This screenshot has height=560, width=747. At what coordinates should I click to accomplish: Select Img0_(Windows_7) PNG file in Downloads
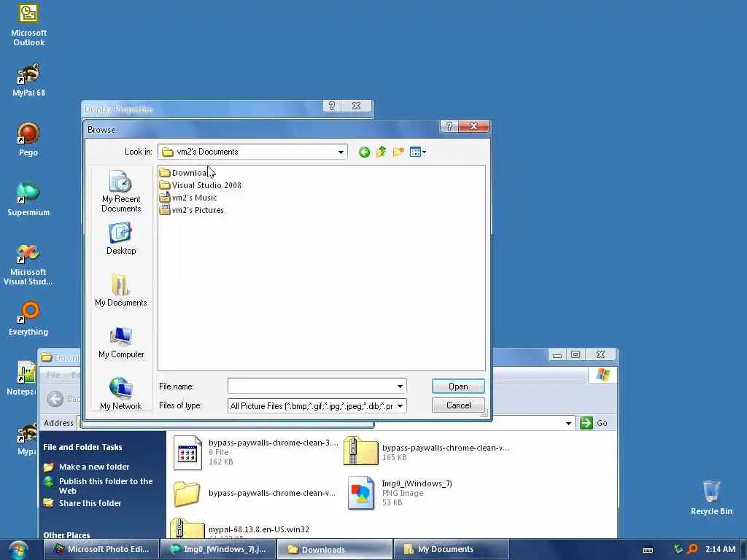400,493
